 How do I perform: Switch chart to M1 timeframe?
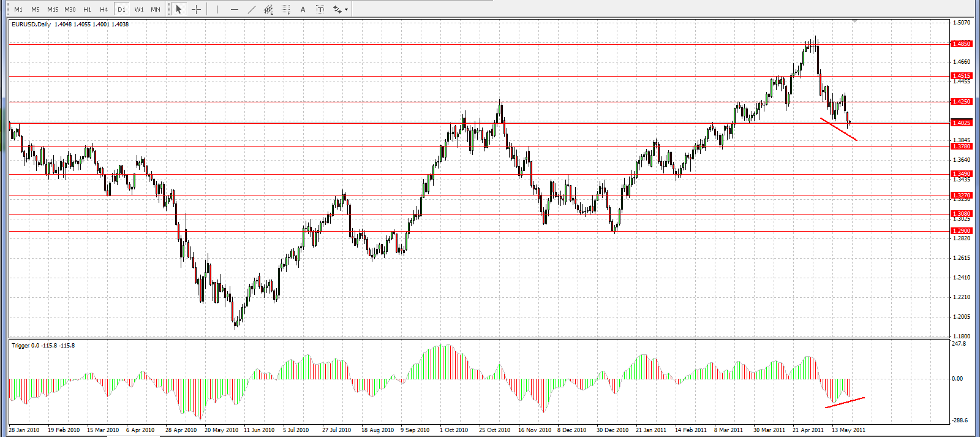coord(18,9)
